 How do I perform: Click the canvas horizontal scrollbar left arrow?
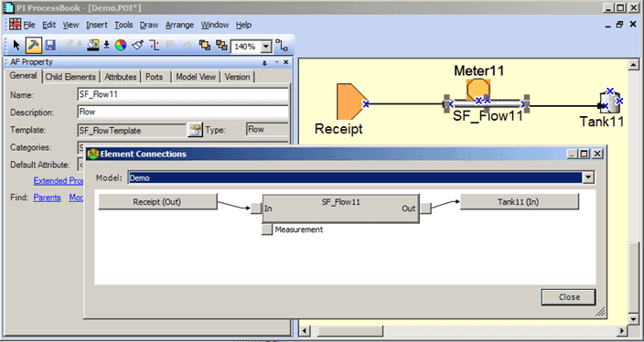click(306, 330)
